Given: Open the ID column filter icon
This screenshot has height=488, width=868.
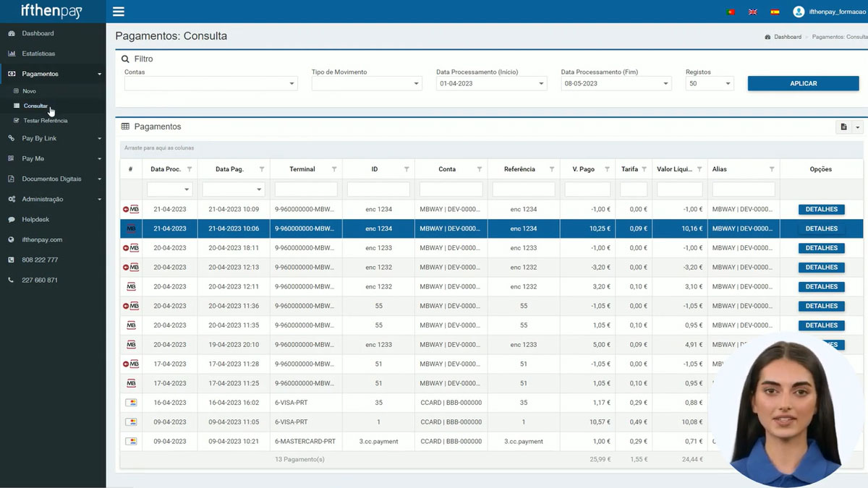Looking at the screenshot, I should (x=407, y=169).
